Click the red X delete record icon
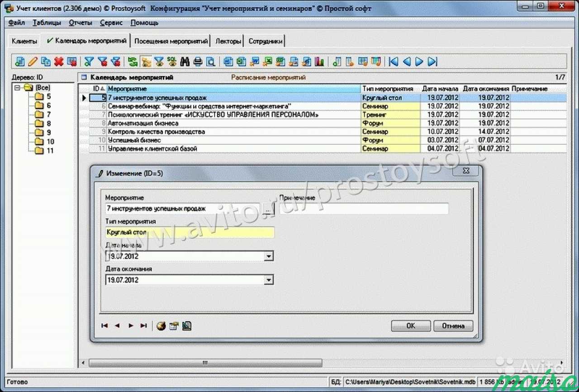The image size is (579, 392). click(x=59, y=61)
